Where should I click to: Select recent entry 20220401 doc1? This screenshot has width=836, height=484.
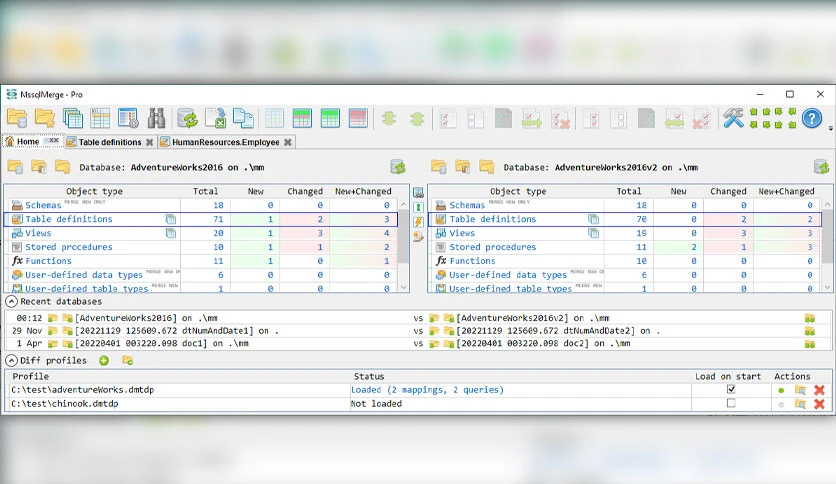[162, 343]
